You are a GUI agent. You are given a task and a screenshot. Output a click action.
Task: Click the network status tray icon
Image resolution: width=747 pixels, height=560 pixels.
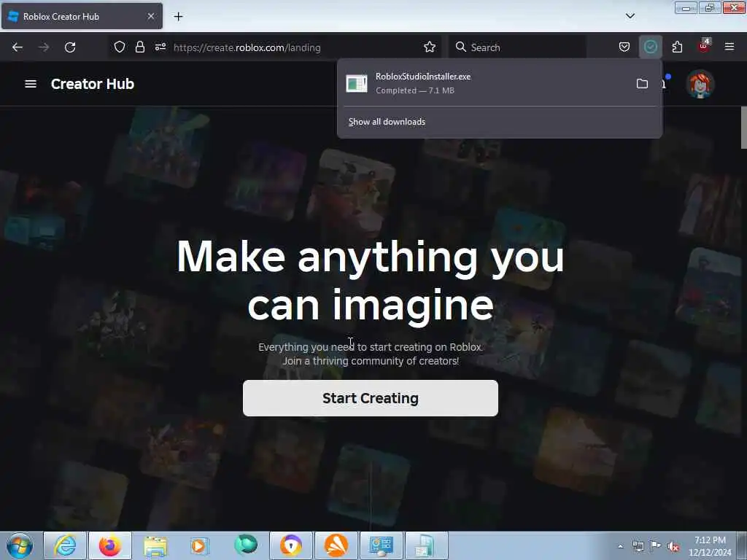638,546
